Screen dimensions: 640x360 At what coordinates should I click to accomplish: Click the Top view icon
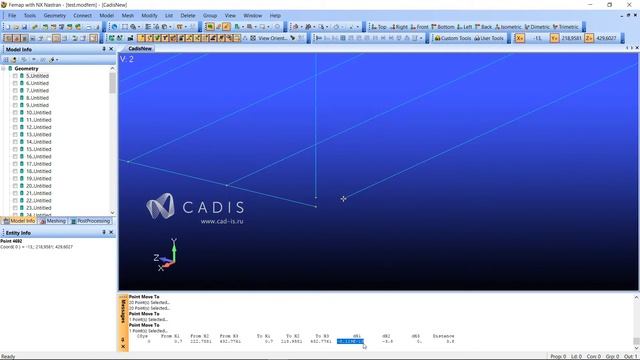click(379, 27)
